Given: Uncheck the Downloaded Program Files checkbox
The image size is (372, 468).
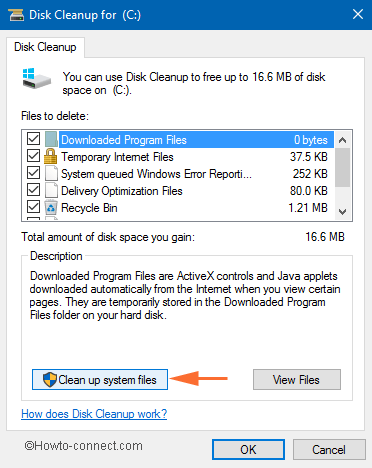Looking at the screenshot, I should [33, 138].
